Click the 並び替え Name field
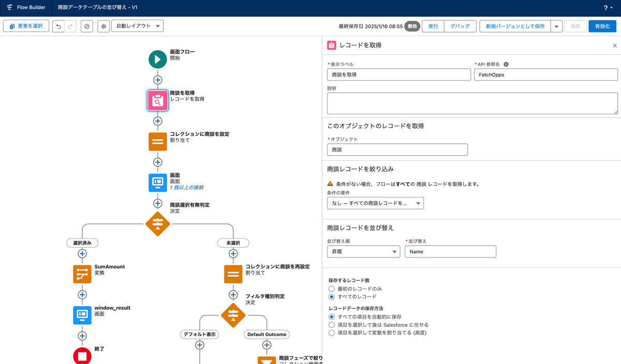 point(450,251)
